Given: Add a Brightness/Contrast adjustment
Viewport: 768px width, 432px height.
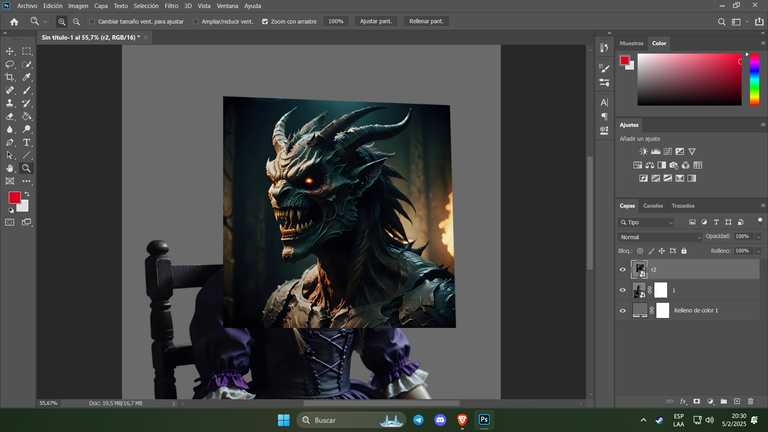Looking at the screenshot, I should pos(644,151).
